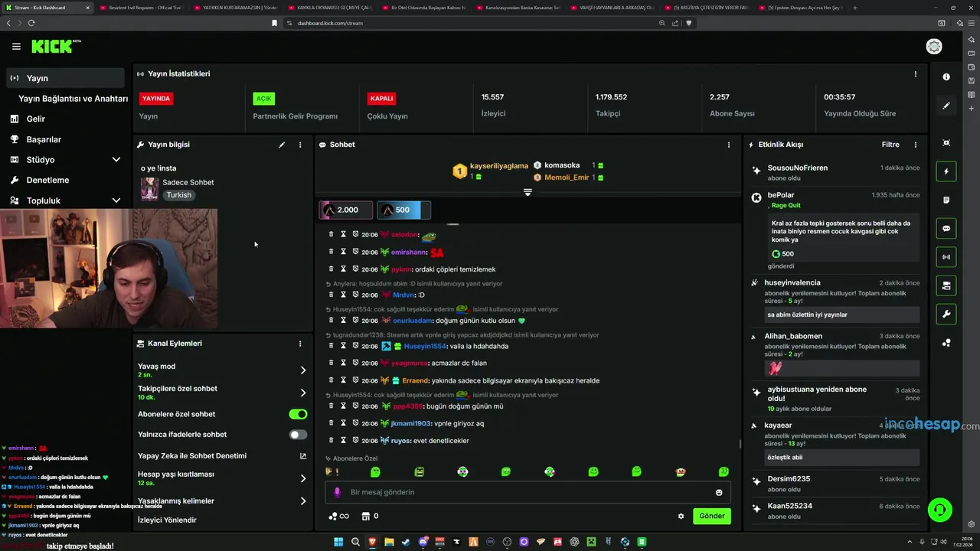Viewport: 980px width, 551px height.
Task: Open SousouNoFrieren in activity feed
Action: pos(797,168)
